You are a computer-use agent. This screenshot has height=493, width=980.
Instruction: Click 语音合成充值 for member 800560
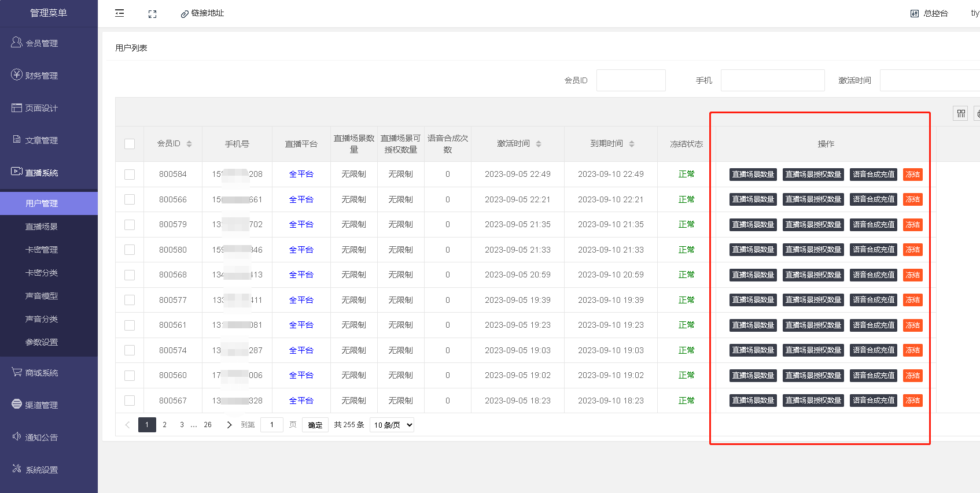click(874, 376)
